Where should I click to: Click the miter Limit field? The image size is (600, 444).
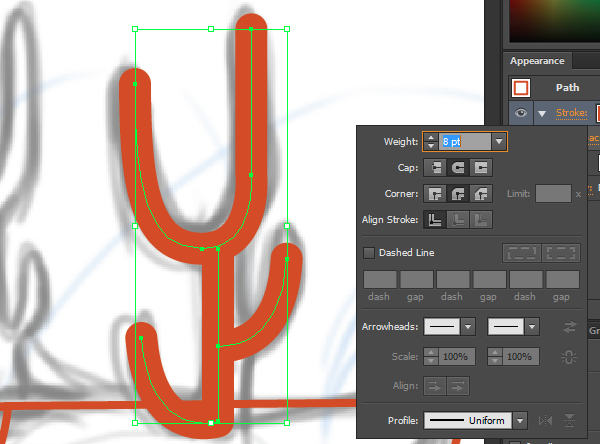click(553, 194)
